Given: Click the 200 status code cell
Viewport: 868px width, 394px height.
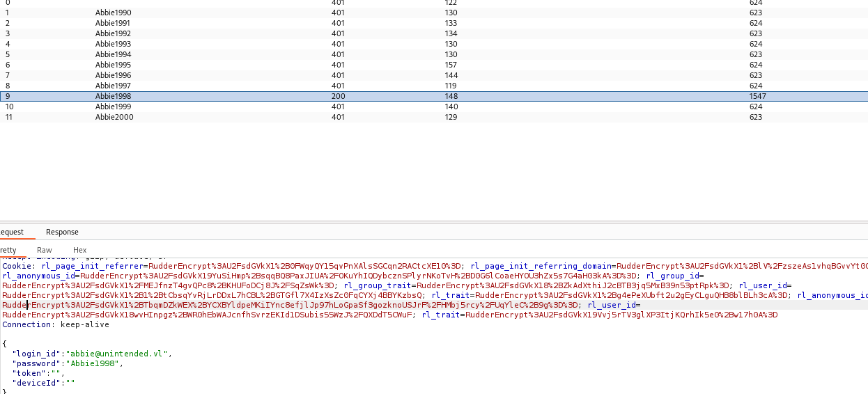Looking at the screenshot, I should coord(338,96).
